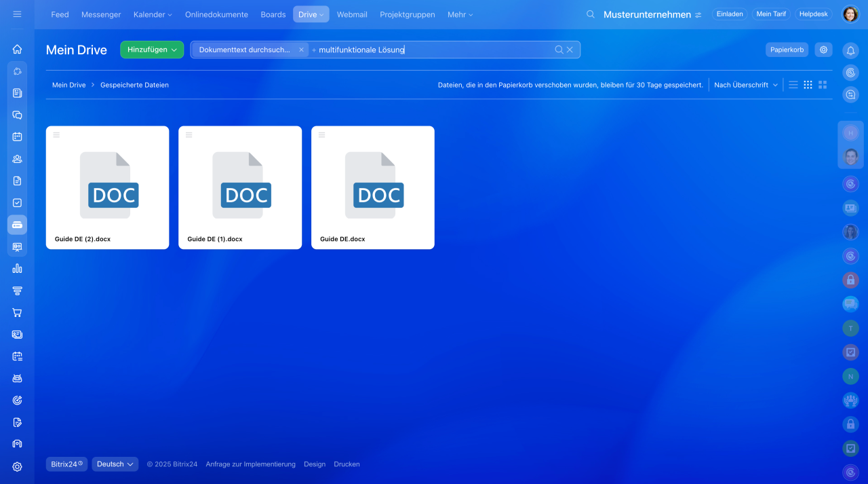Open the calendar icon in left sidebar

point(17,136)
